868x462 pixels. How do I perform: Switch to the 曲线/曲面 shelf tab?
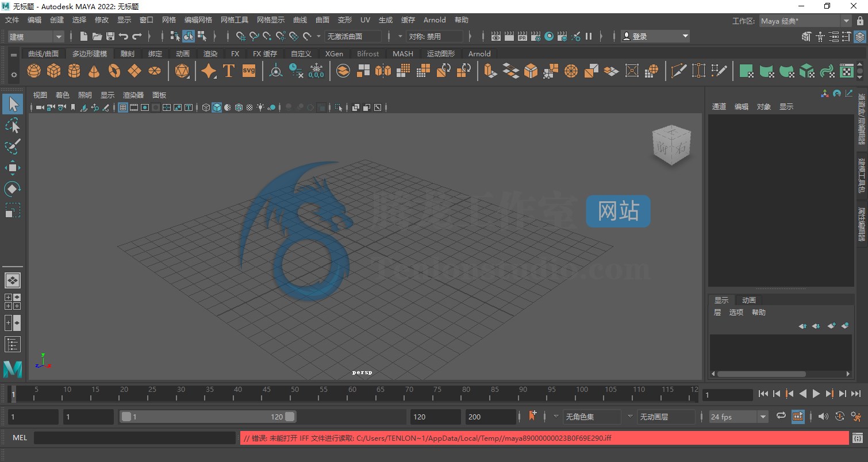[44, 53]
